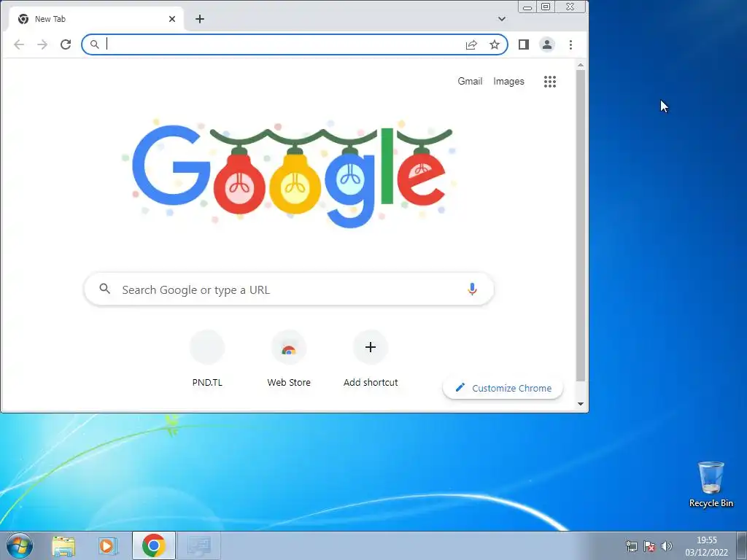Click the scrollbar down arrow
Screen dimensions: 747x560
coord(580,404)
